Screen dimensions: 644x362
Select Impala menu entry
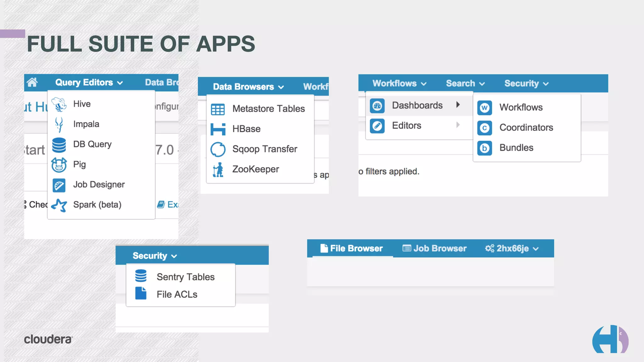click(101, 124)
